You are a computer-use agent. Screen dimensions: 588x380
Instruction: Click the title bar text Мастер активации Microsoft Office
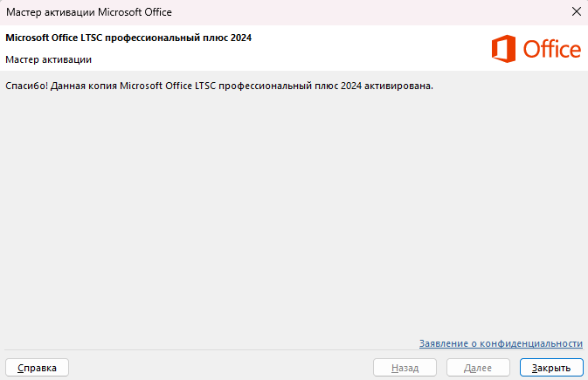pos(89,12)
